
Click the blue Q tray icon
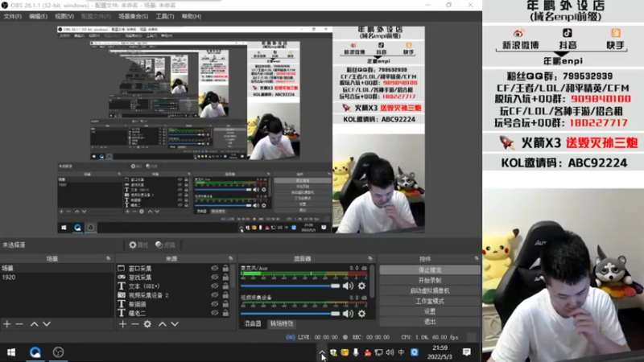(x=415, y=352)
